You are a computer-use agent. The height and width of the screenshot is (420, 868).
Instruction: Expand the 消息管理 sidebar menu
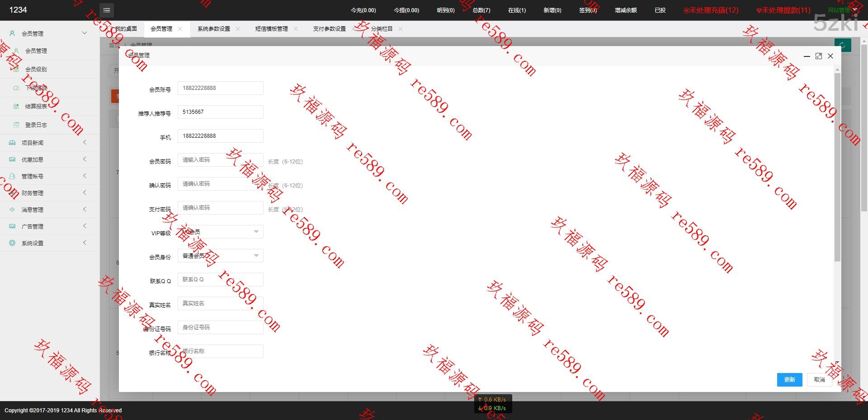click(x=85, y=210)
